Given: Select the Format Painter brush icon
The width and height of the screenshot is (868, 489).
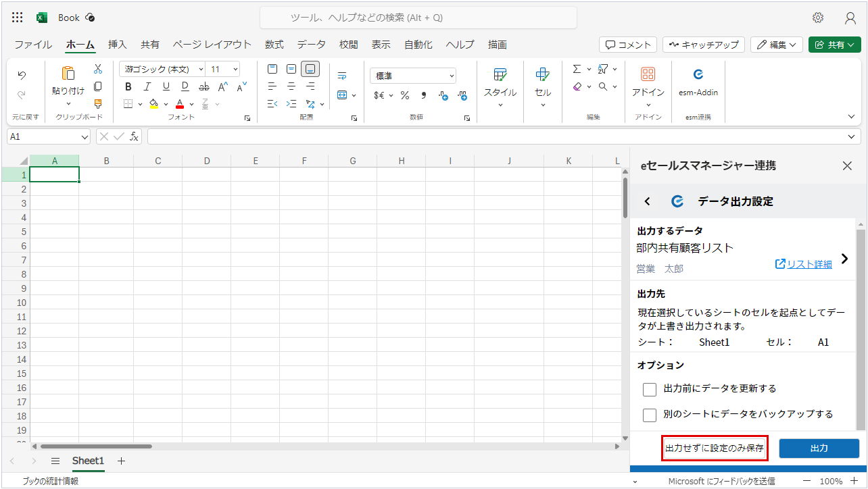Looking at the screenshot, I should [98, 104].
